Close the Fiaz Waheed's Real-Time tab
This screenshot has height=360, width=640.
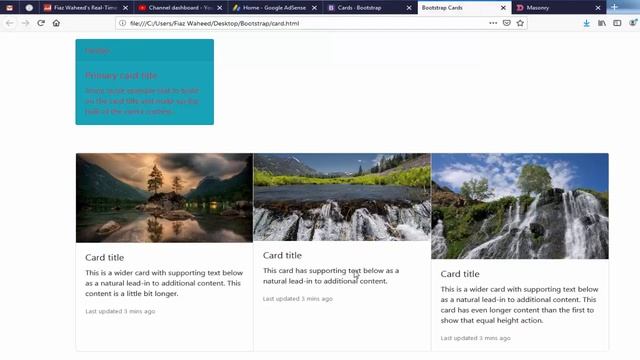coord(125,8)
